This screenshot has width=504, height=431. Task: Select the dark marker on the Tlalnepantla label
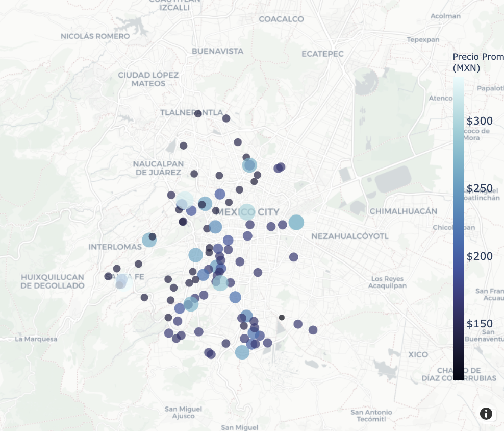tap(198, 113)
